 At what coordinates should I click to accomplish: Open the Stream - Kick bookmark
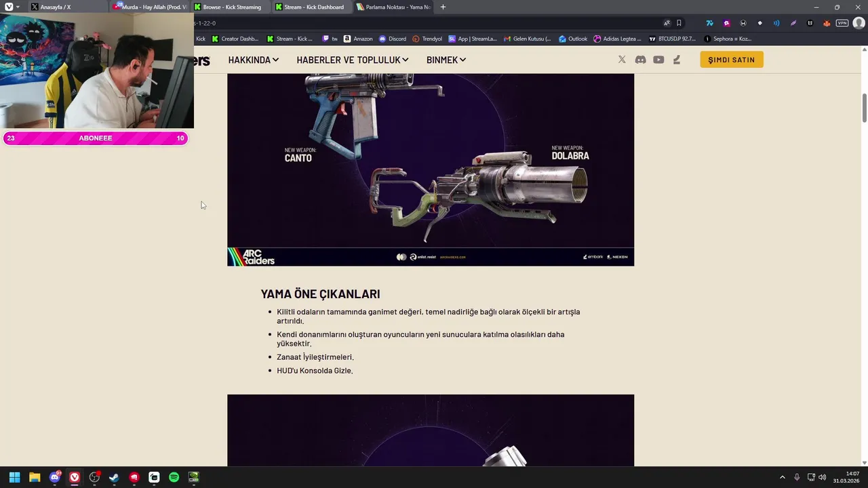290,39
